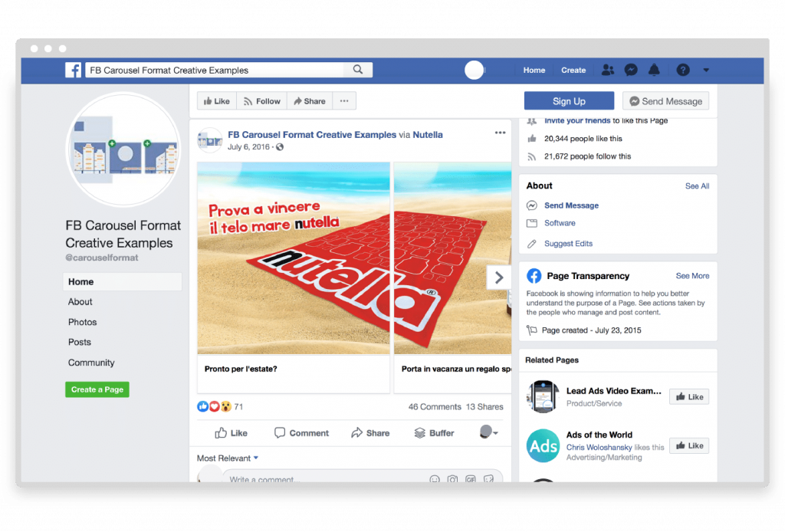Open Help via the question mark icon
Screen dimensions: 785x532
(682, 70)
